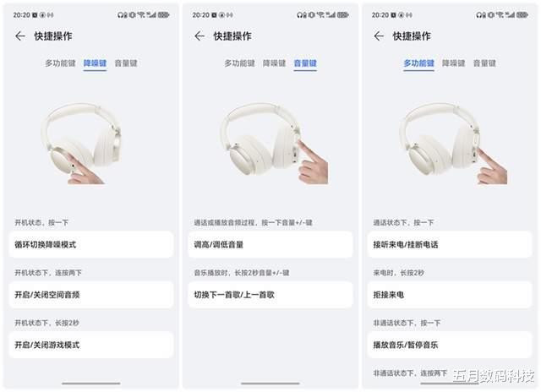Tap back arrow in right phone screen
Image resolution: width=541 pixels, height=392 pixels.
point(379,35)
